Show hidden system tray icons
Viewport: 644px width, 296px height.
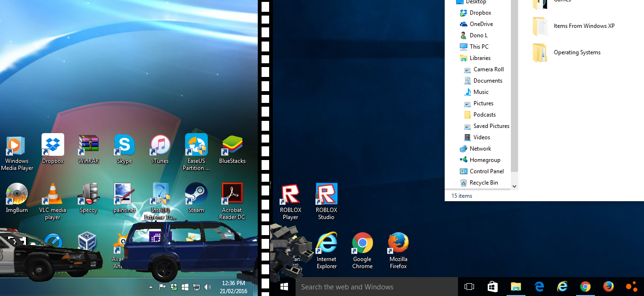pyautogui.click(x=151, y=287)
